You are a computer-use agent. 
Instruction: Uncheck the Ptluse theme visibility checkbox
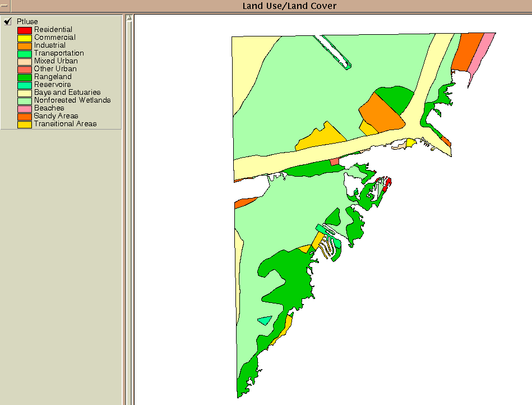pyautogui.click(x=8, y=21)
